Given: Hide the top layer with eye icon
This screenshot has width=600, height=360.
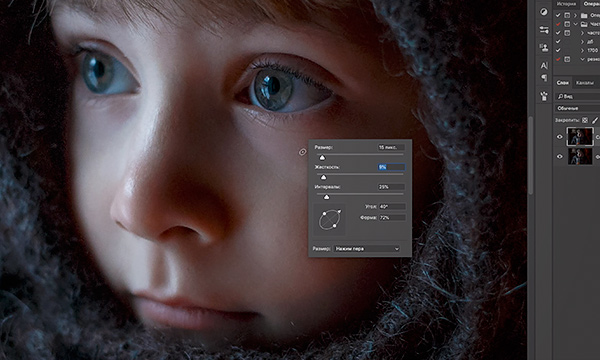Looking at the screenshot, I should tap(559, 137).
